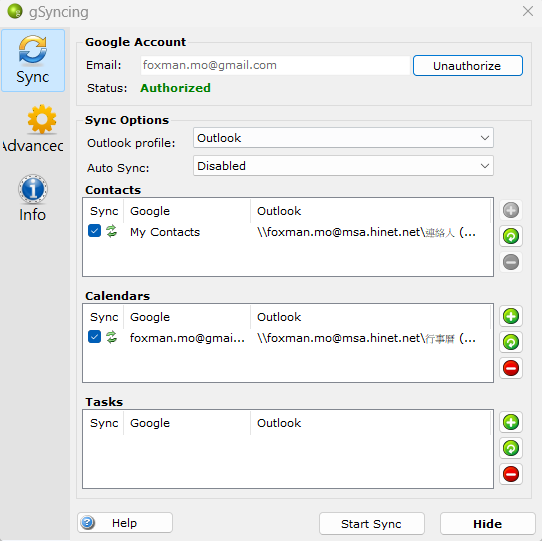Uncheck sync for My Contacts row

tap(94, 231)
